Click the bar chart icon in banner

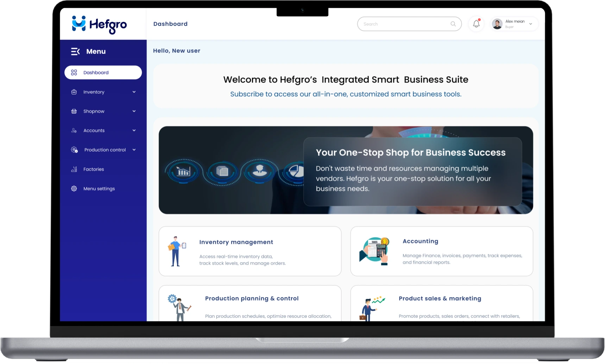[x=183, y=171]
